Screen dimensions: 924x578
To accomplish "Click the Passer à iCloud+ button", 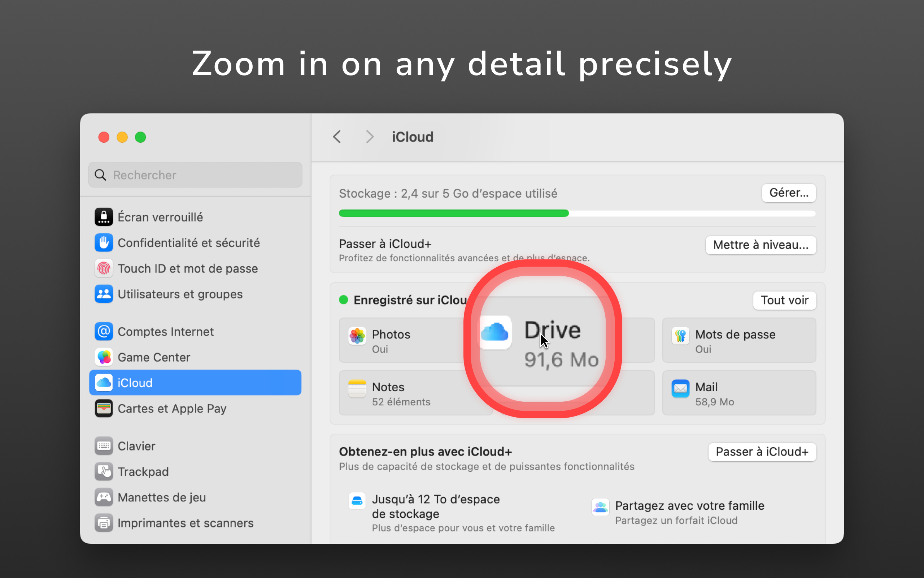I will pyautogui.click(x=762, y=452).
